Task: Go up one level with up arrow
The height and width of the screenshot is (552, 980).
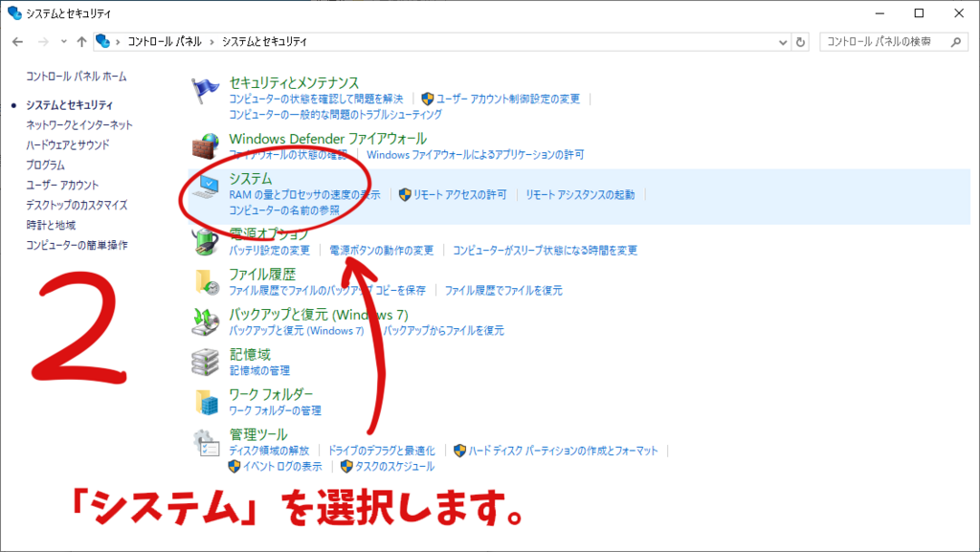Action: tap(82, 42)
